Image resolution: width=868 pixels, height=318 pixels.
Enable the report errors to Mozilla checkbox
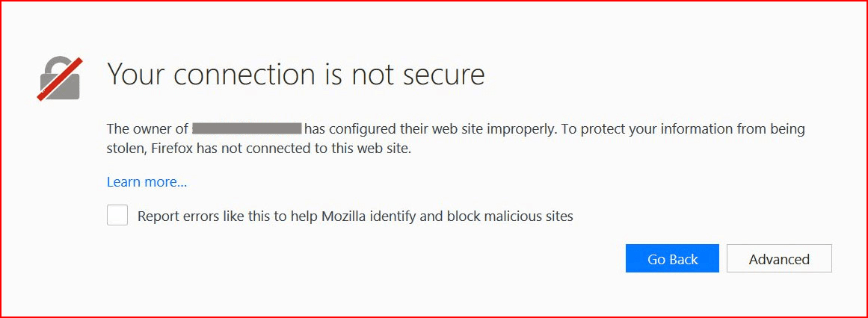pos(117,215)
